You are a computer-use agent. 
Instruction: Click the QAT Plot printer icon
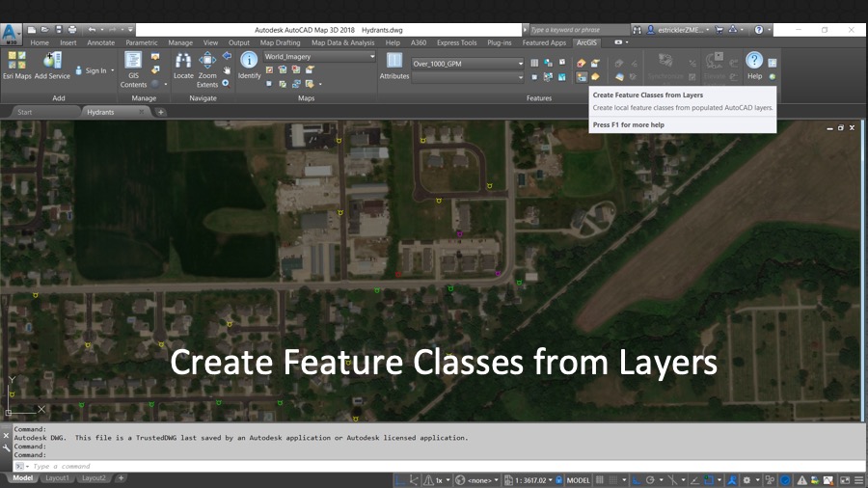[72, 30]
